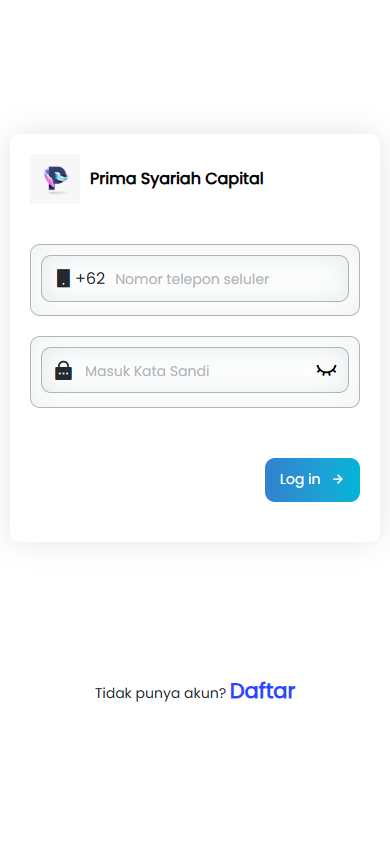Click the Log in text label
Viewport: 390px width, 844px height.
point(300,479)
